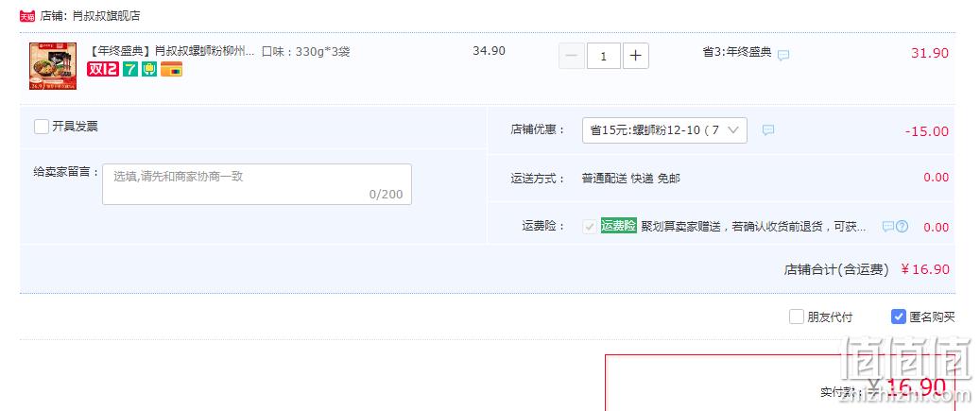The width and height of the screenshot is (980, 411).
Task: Toggle the disabled 运费险 checkbox
Action: tap(589, 227)
